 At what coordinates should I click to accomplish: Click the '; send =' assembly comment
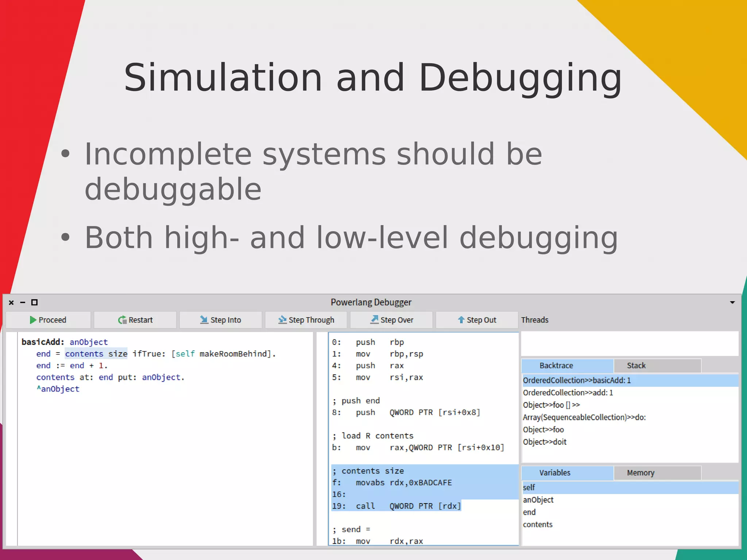[x=351, y=529]
